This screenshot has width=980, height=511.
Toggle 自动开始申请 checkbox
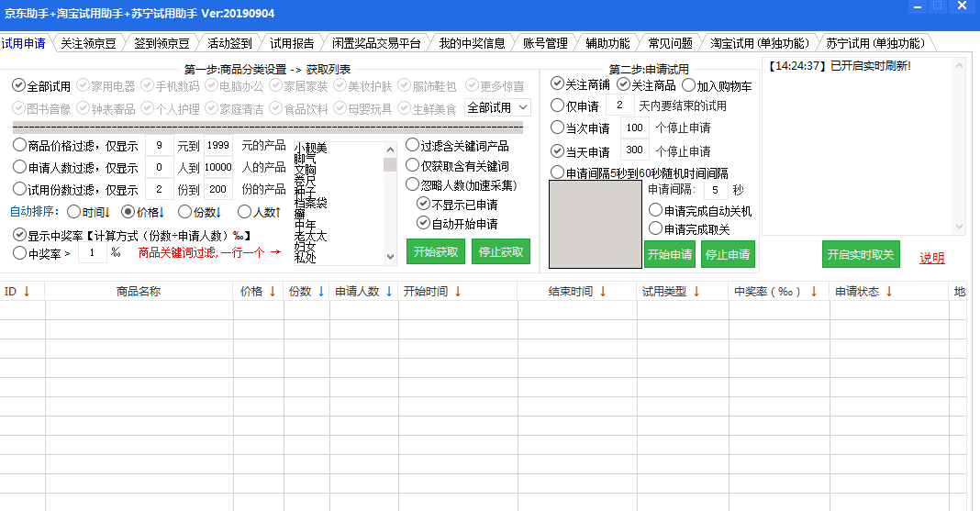point(457,223)
